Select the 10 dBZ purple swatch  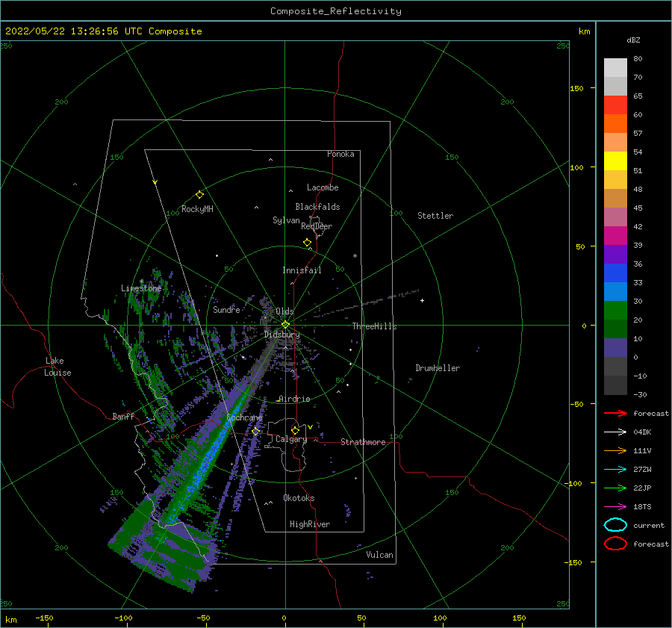[615, 347]
